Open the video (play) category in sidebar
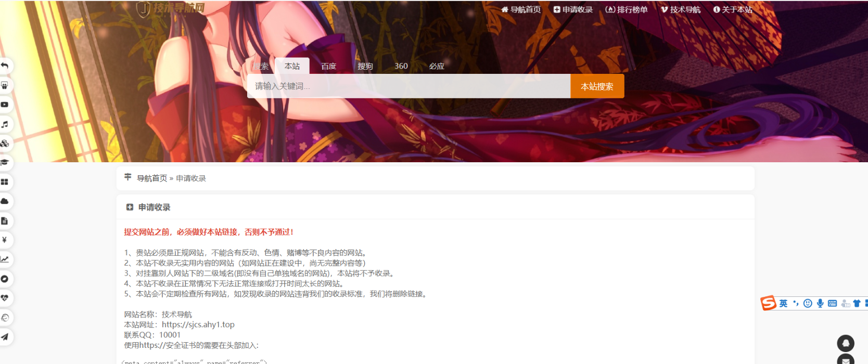 click(x=5, y=105)
